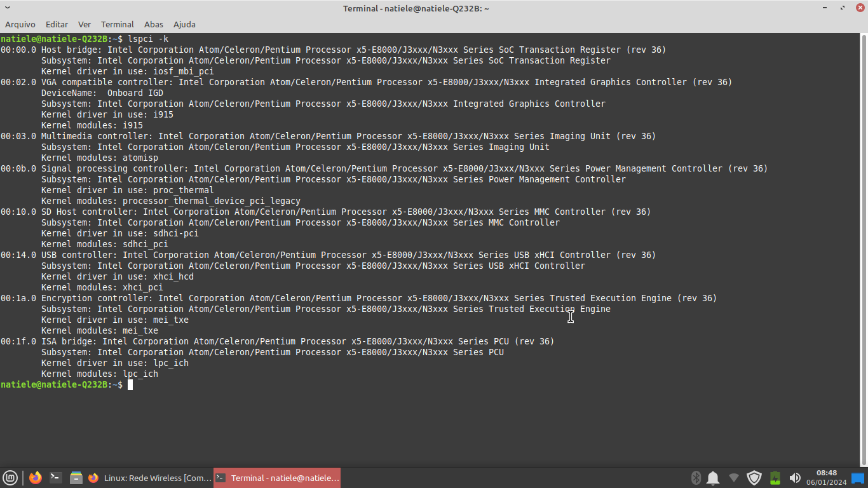Select the Terminal task in the panel
The width and height of the screenshot is (868, 488).
pos(277,478)
